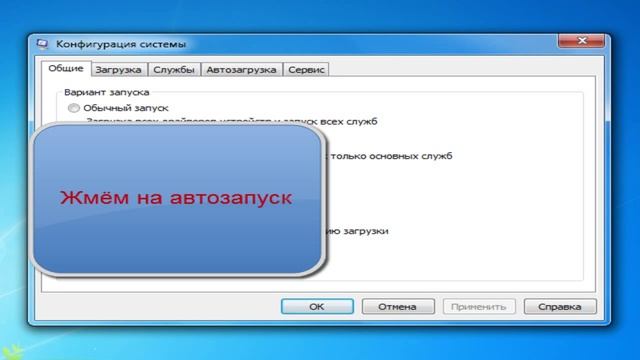Click the Применить button
The height and width of the screenshot is (360, 640).
click(x=479, y=307)
